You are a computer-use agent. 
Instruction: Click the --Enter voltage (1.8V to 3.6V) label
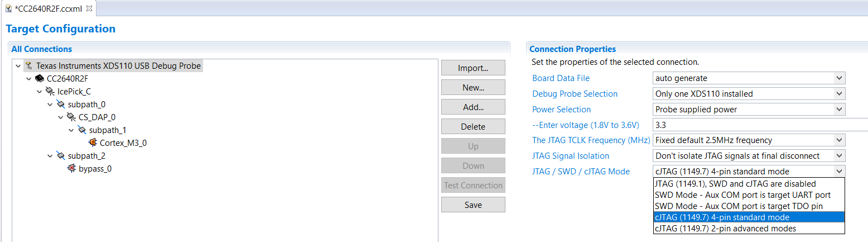[x=586, y=125]
